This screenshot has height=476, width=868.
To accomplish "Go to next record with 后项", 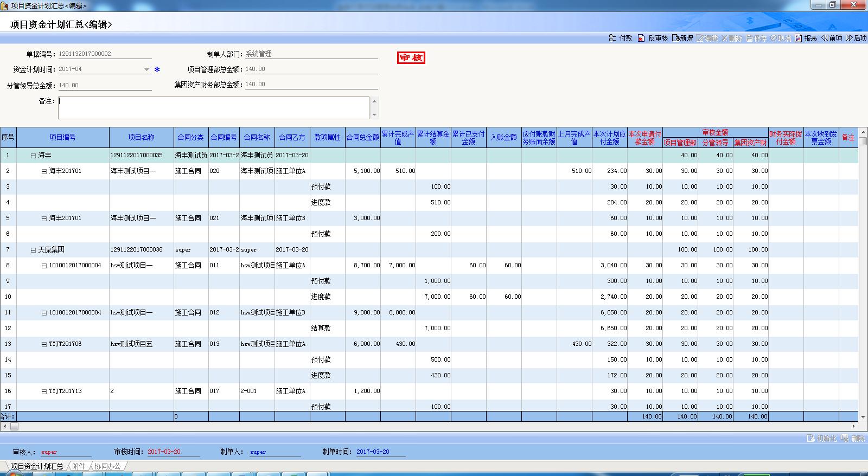I will [849, 38].
